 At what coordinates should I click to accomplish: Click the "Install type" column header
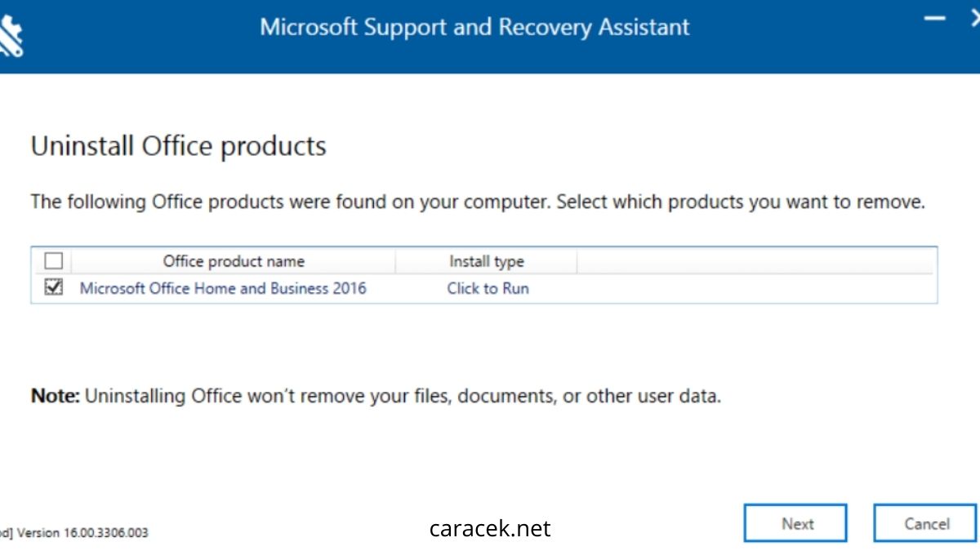pos(486,261)
